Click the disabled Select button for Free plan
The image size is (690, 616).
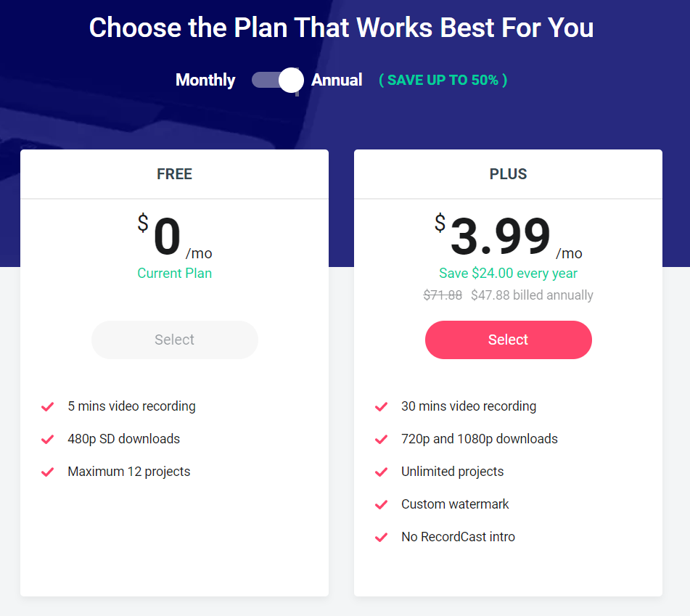point(175,340)
